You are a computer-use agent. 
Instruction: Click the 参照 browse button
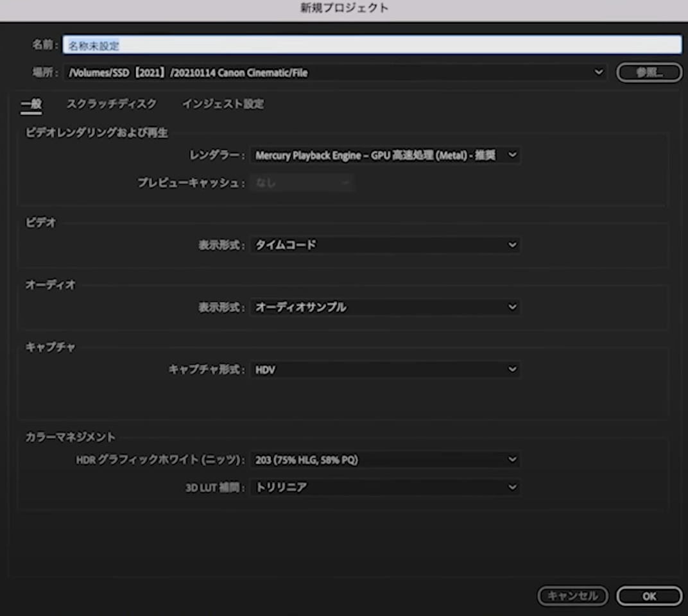click(x=649, y=73)
